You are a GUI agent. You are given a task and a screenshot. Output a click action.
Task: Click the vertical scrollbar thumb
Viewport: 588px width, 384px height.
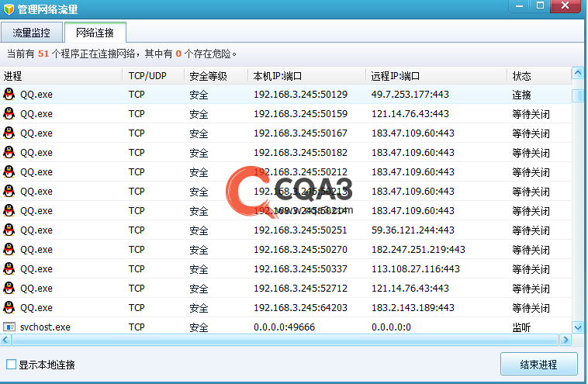[x=578, y=95]
